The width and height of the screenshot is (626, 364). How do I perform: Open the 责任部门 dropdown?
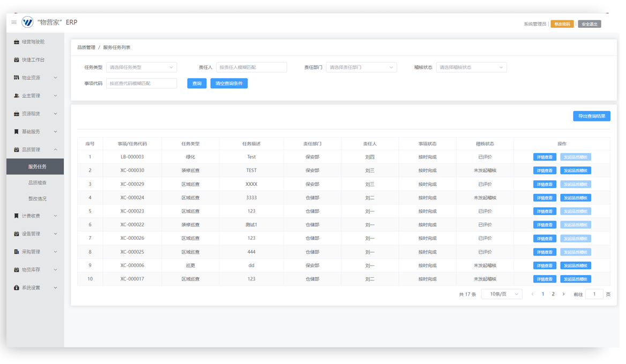point(361,67)
